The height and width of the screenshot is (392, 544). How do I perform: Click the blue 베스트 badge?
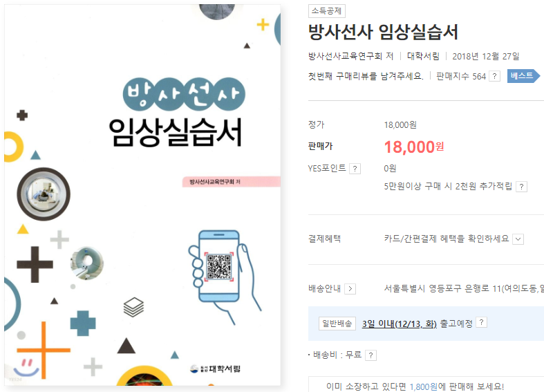point(523,75)
